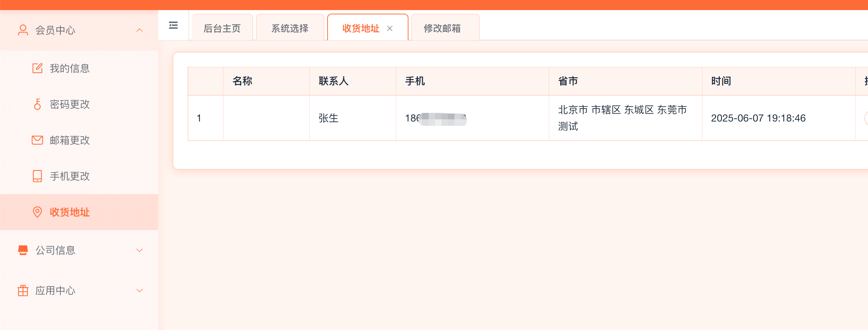Viewport: 868px width, 330px height.
Task: Toggle the sidebar collapse hamburger icon
Action: [x=173, y=26]
